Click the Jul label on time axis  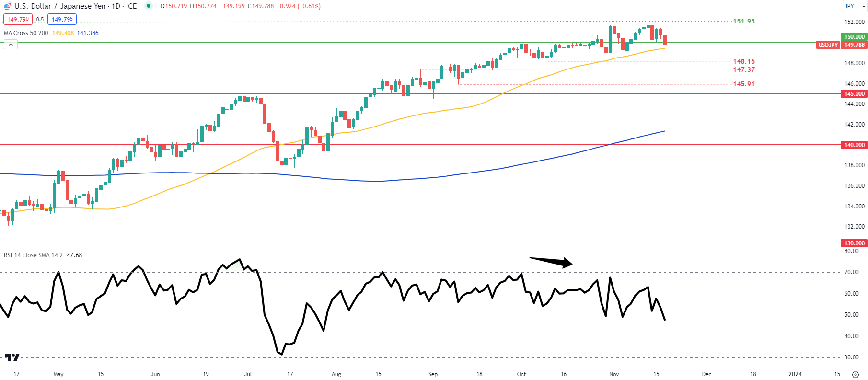248,374
